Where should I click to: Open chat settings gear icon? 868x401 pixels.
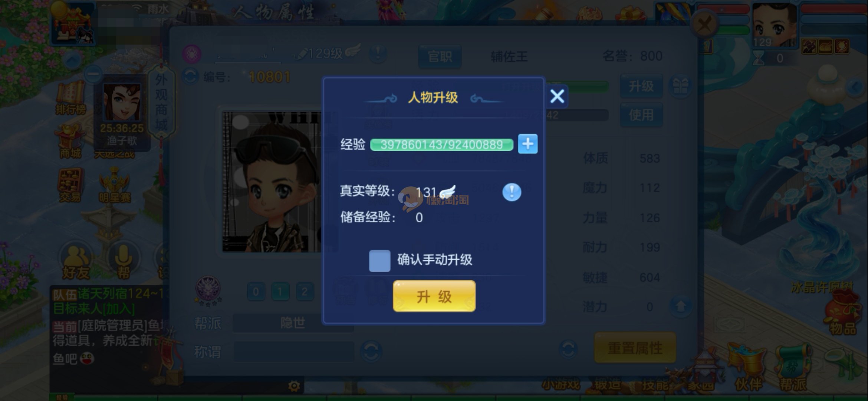294,387
